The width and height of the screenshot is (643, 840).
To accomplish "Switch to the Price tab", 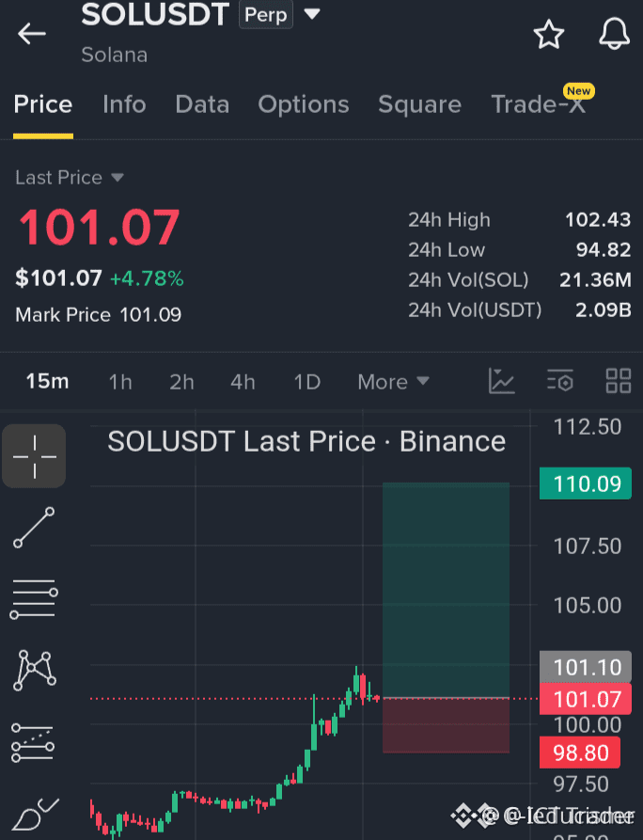I will (43, 103).
